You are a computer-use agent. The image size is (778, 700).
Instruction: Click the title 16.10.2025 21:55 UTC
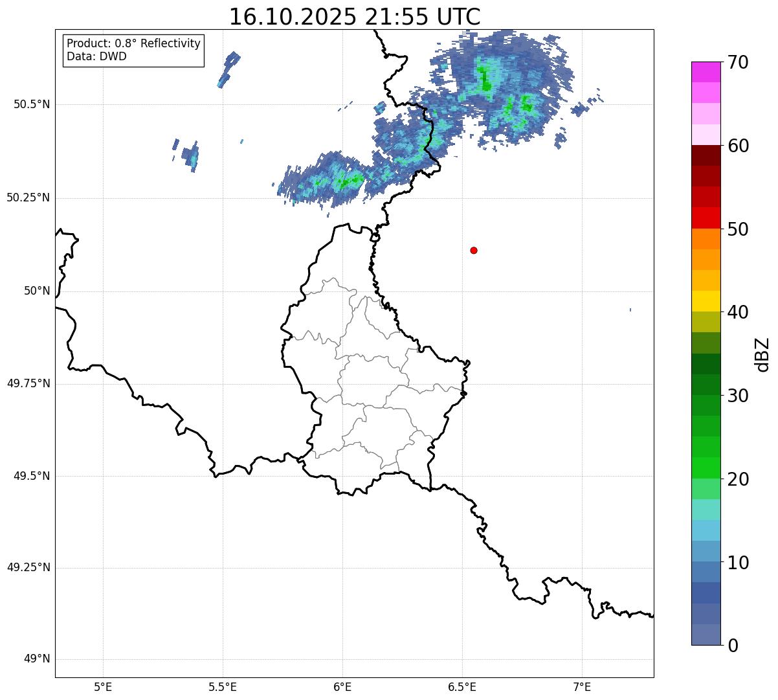[x=355, y=17]
